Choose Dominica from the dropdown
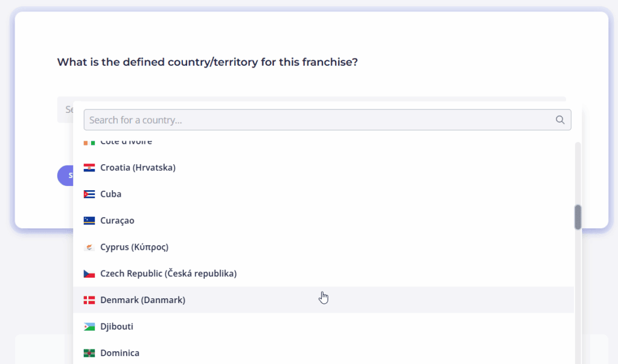618x364 pixels. (x=323, y=352)
